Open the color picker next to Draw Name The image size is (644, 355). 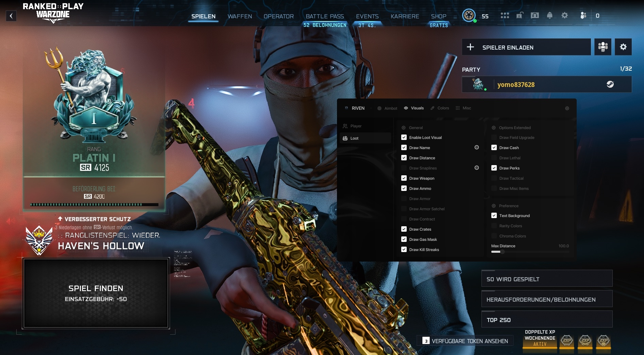(x=477, y=147)
